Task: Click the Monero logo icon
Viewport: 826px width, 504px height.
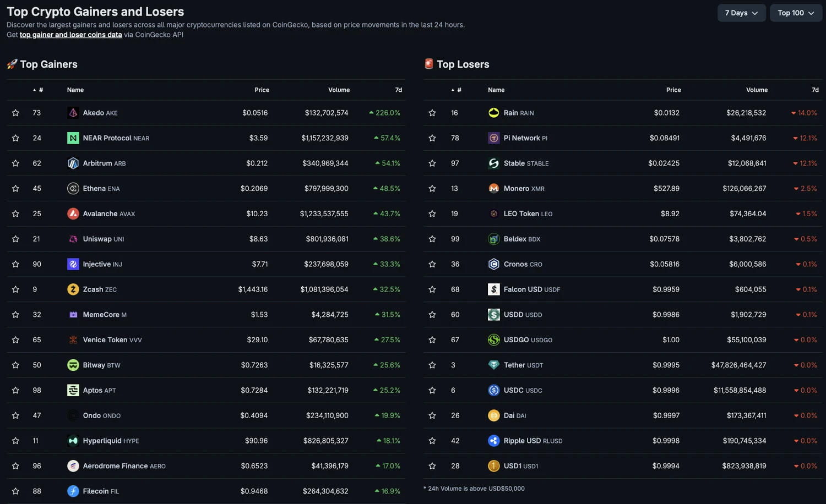Action: click(x=494, y=189)
